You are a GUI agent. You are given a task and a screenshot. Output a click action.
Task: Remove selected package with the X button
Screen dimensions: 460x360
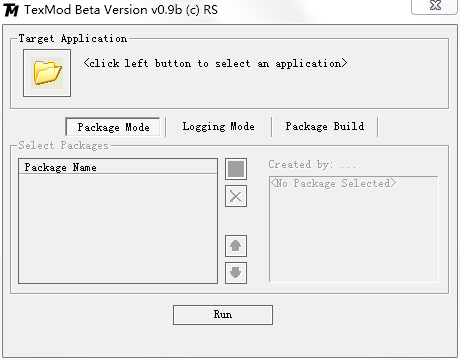point(236,196)
